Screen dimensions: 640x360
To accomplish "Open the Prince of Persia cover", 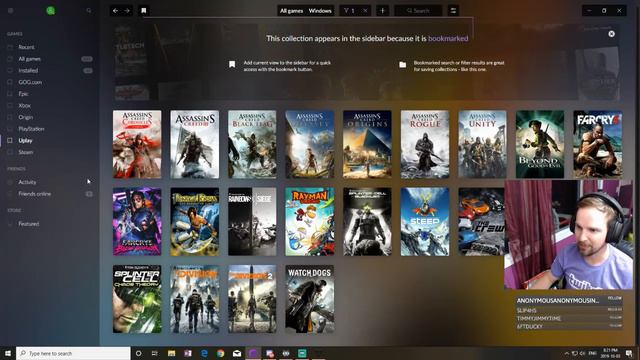I will coord(195,222).
